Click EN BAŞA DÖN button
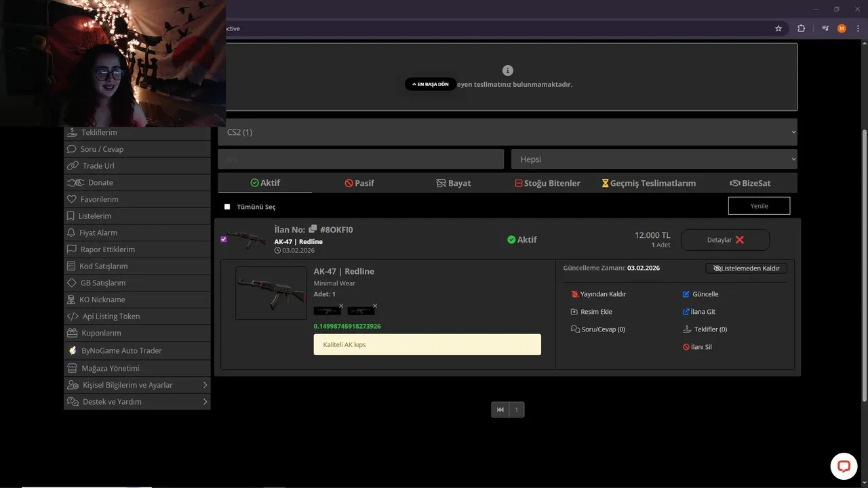This screenshot has width=868, height=488. click(431, 84)
